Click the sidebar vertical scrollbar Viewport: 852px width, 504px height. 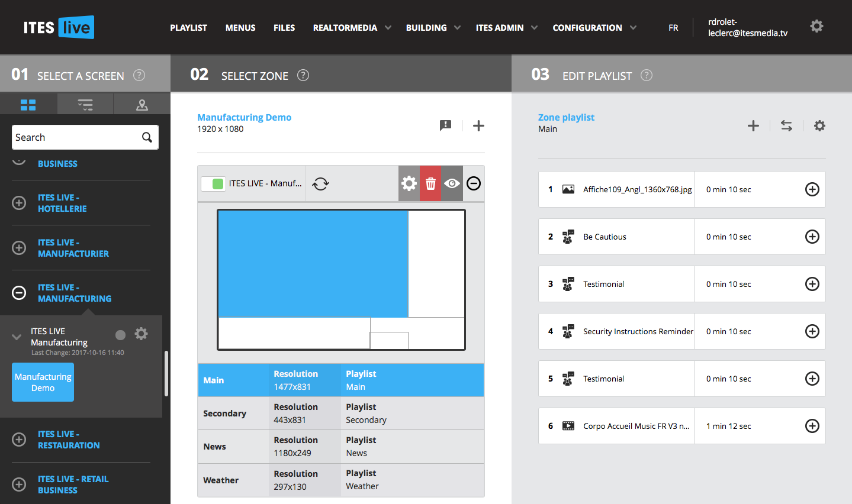point(166,373)
